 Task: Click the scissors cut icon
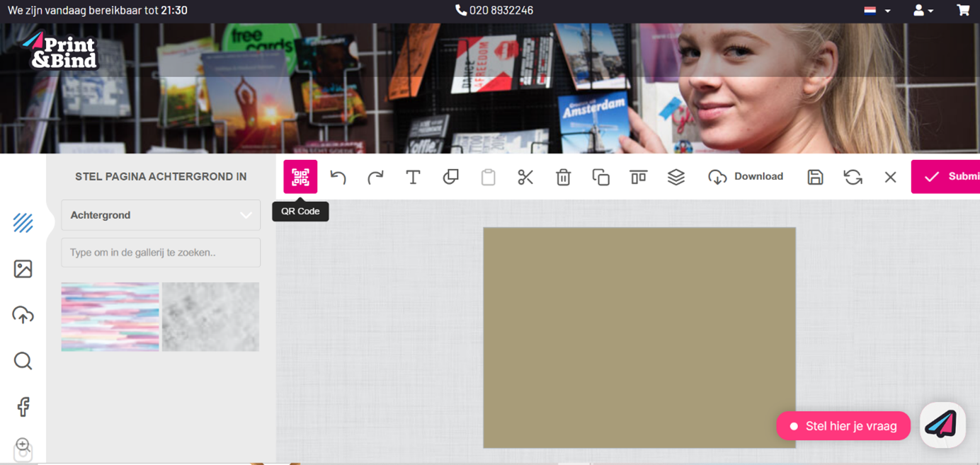[525, 177]
